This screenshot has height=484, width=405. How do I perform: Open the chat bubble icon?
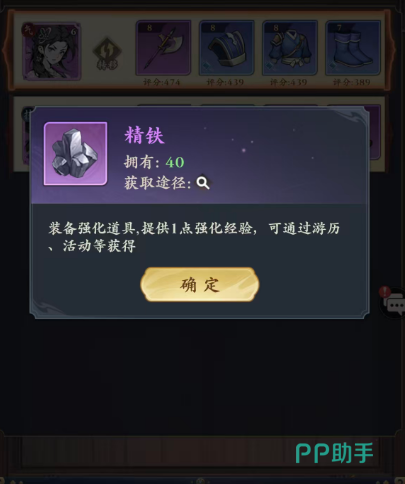(395, 305)
